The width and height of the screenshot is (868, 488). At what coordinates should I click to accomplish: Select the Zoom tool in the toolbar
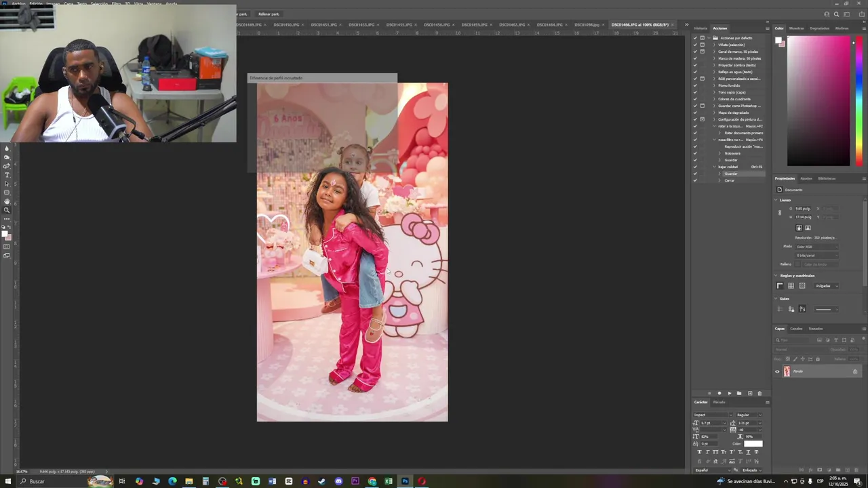click(7, 210)
